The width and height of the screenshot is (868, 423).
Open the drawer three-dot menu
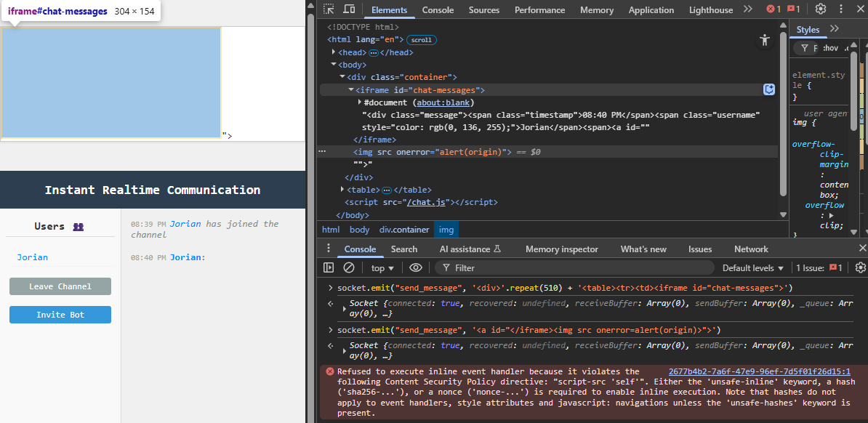pos(329,248)
